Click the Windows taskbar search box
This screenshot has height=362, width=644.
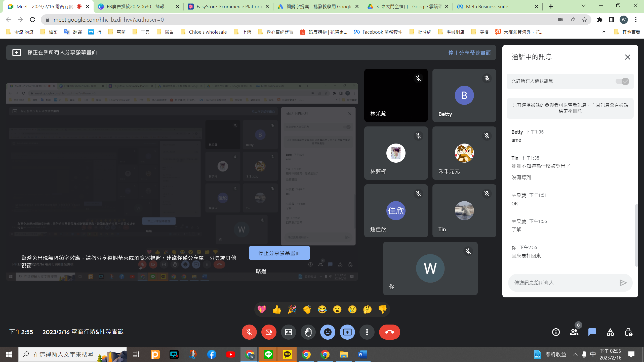tap(72, 354)
